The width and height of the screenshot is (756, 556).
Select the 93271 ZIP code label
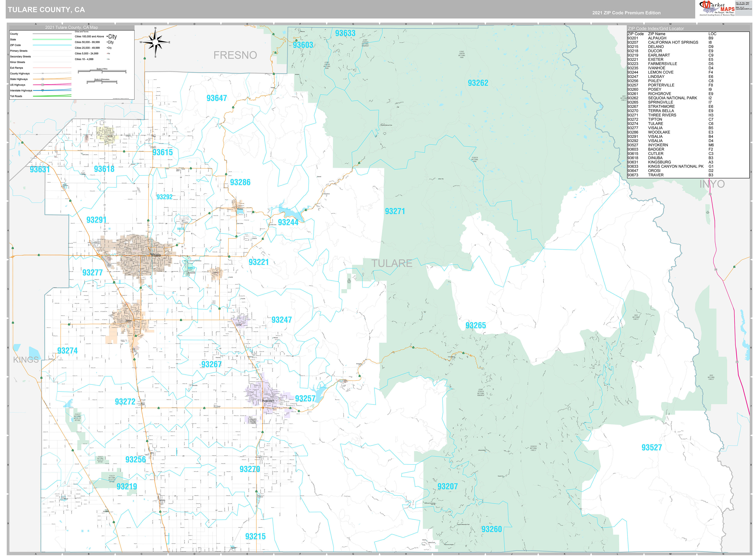coord(395,211)
